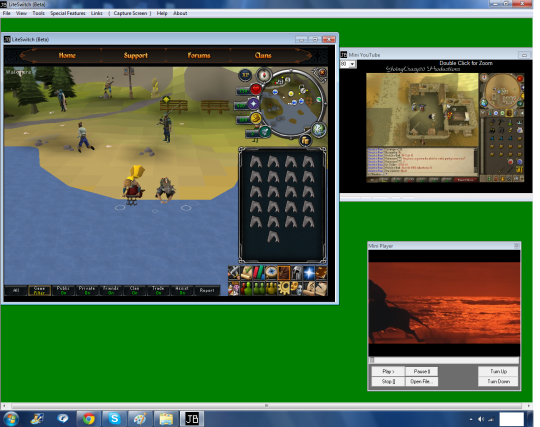Close the game interface with red X
Viewport: 540px width, 427px height.
(322, 72)
